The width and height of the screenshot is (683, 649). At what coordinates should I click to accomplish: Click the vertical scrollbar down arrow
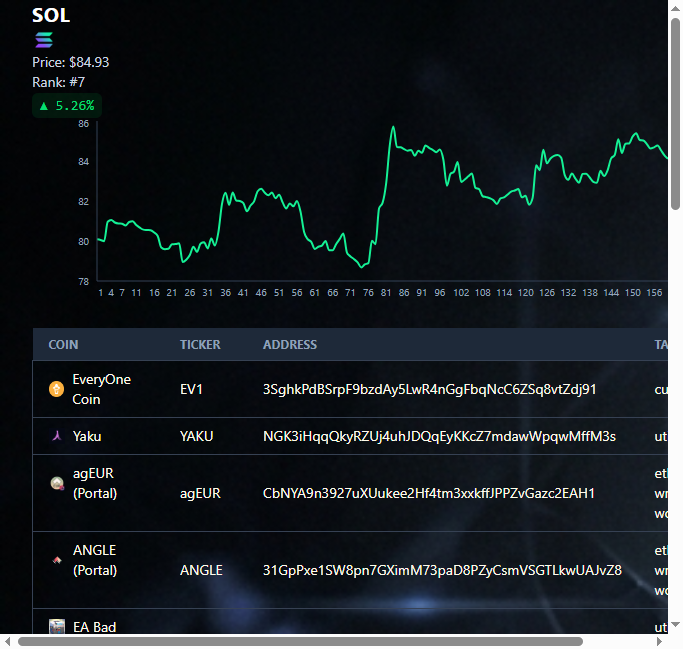coord(676,625)
